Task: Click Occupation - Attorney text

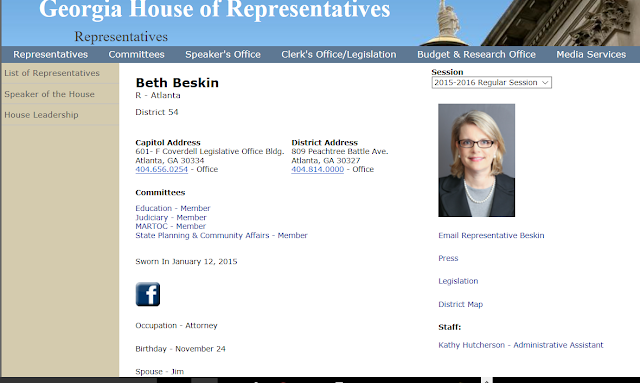Action: coord(176,325)
